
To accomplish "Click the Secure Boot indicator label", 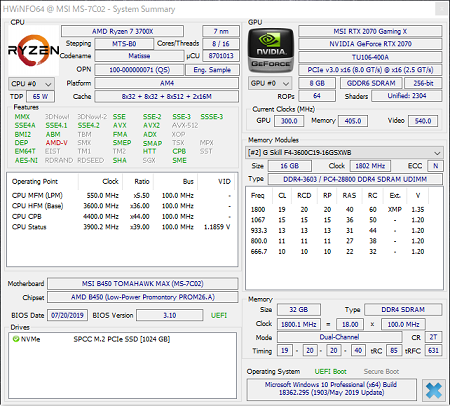I will 381,371.
